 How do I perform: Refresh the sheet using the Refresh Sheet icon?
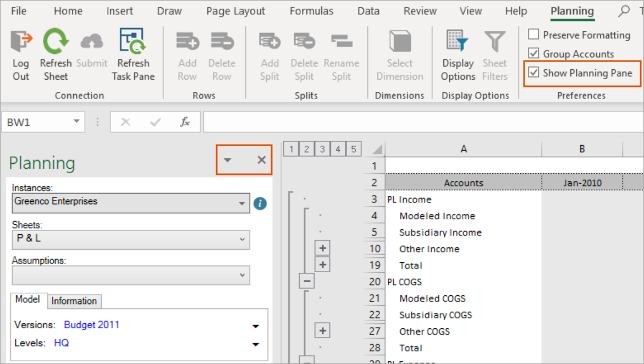tap(56, 41)
